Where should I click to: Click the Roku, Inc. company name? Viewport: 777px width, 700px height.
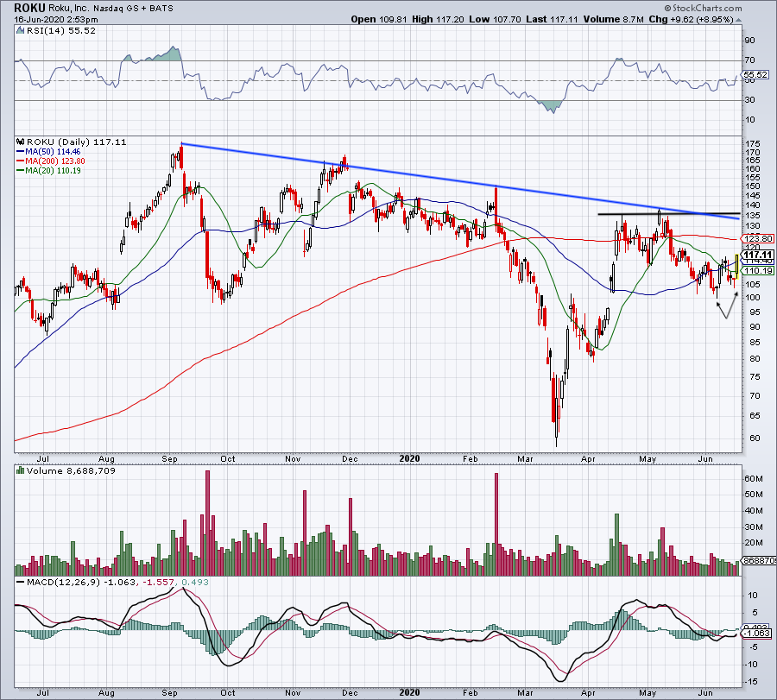point(68,8)
